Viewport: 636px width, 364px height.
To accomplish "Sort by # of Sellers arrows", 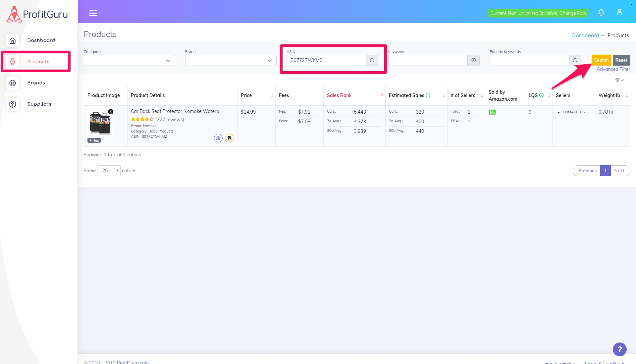I will coord(482,96).
